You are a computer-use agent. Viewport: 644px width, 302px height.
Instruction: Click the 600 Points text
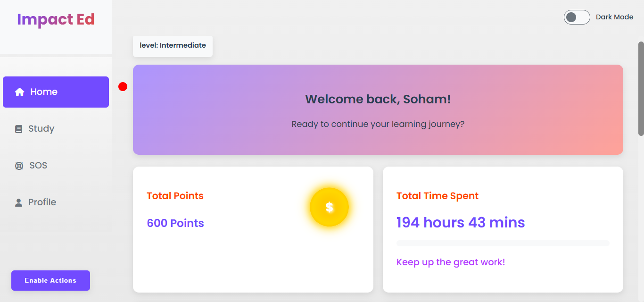[x=175, y=223]
